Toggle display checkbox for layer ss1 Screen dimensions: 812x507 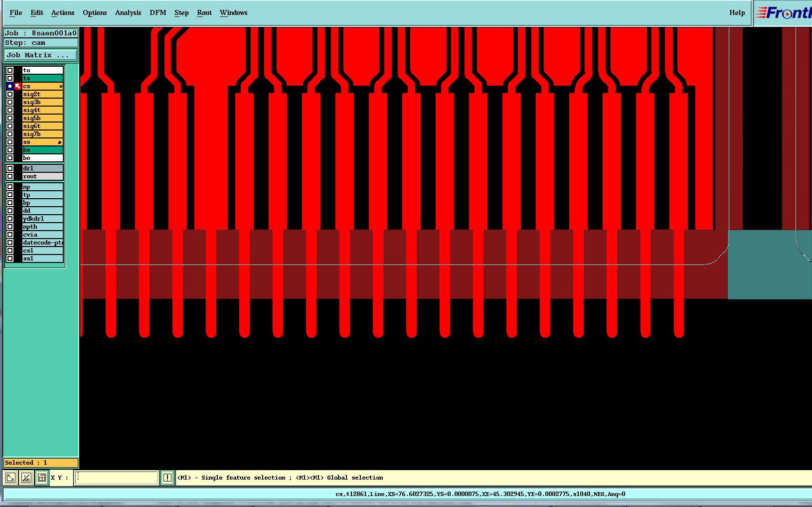pyautogui.click(x=9, y=258)
